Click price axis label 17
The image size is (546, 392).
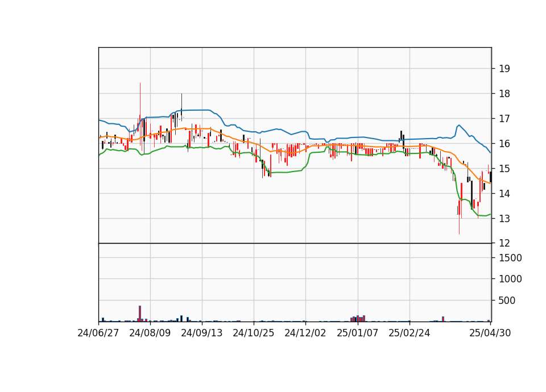(504, 119)
